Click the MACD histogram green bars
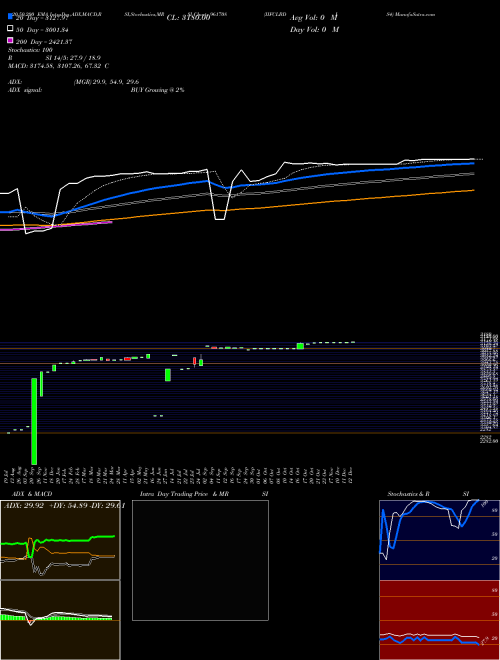 [55, 618]
